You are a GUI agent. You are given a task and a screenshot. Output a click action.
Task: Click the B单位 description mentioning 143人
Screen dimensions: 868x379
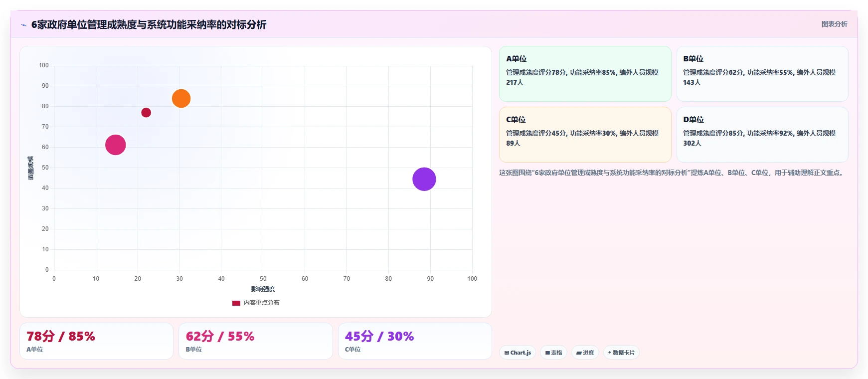pos(759,77)
